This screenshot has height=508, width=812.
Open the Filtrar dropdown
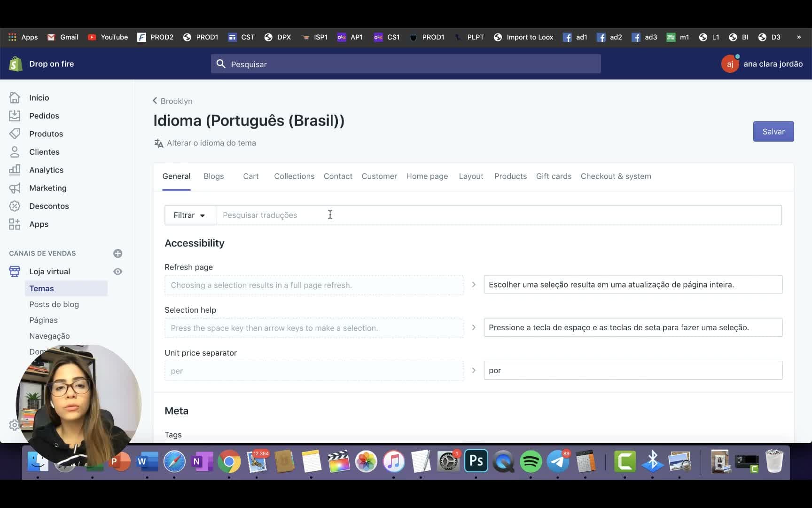(190, 215)
